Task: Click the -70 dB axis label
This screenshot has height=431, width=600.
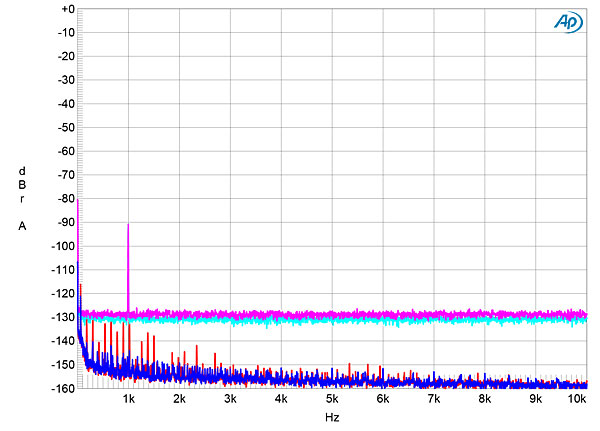Action: click(x=66, y=175)
